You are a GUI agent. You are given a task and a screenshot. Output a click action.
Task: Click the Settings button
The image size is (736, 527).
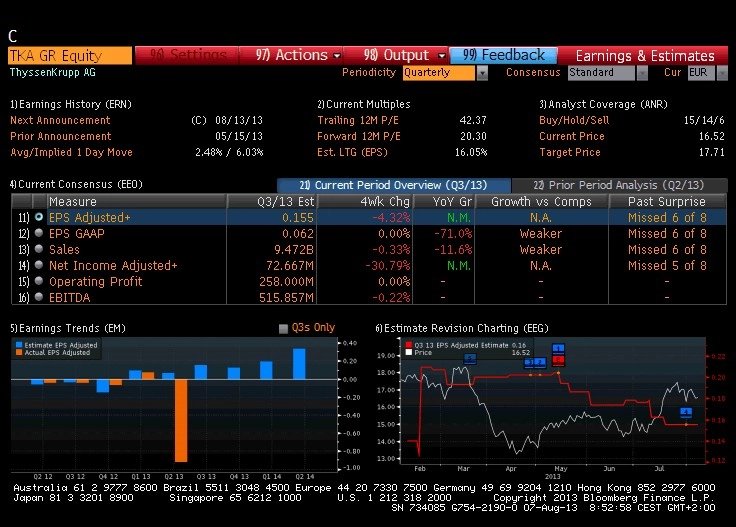[187, 55]
